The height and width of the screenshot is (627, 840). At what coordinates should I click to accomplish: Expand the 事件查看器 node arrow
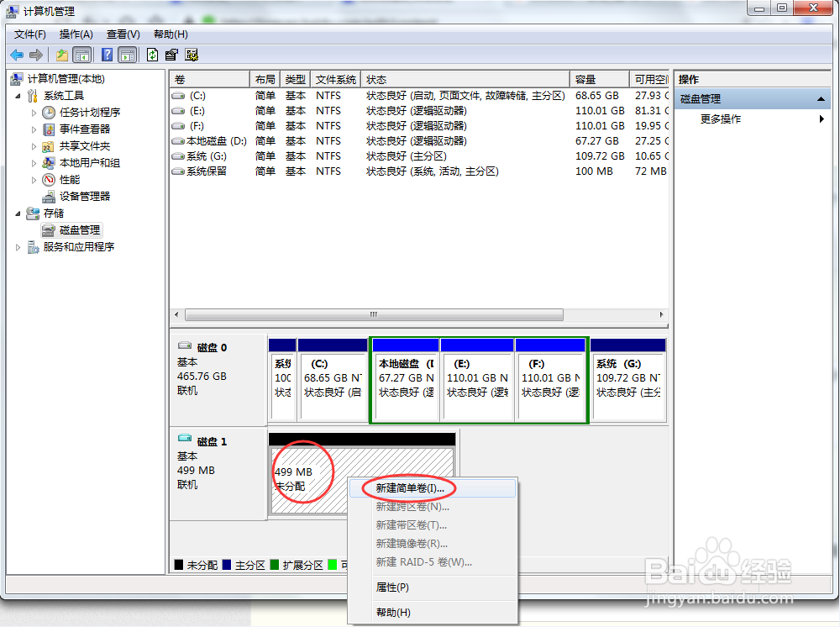click(34, 129)
